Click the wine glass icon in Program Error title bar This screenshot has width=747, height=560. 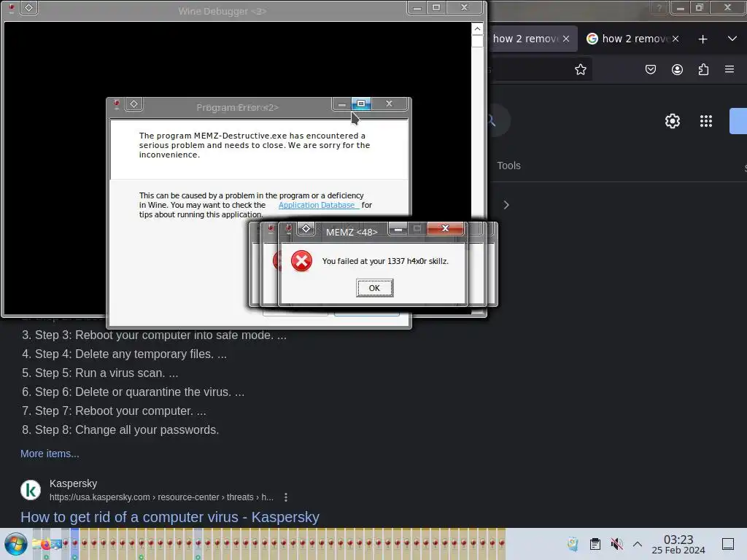[x=116, y=104]
